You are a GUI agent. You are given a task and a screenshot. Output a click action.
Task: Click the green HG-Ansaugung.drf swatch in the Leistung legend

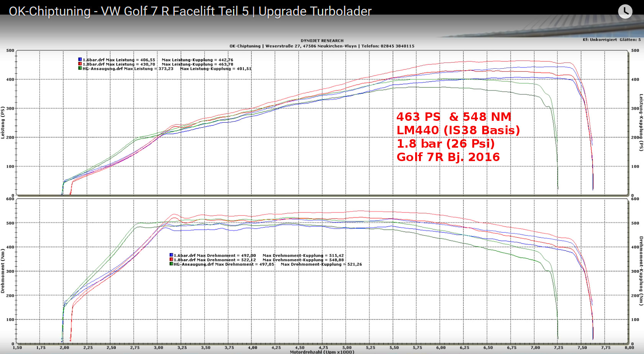[x=80, y=68]
